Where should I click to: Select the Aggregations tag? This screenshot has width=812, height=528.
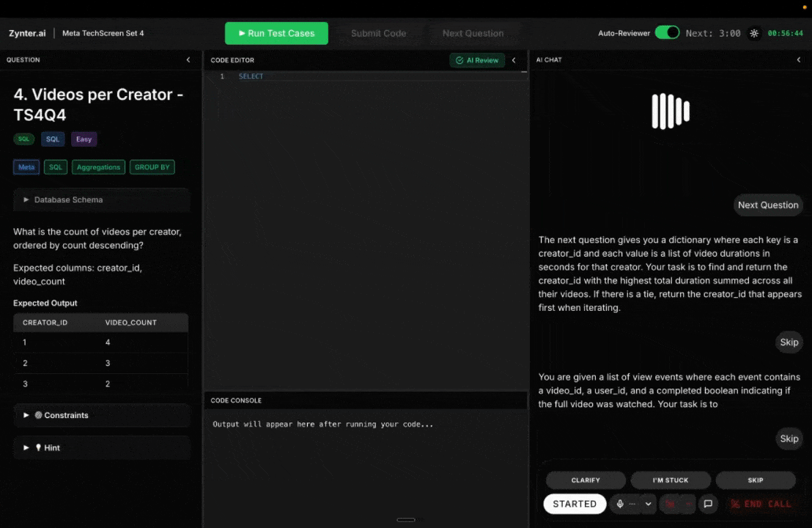(x=98, y=167)
